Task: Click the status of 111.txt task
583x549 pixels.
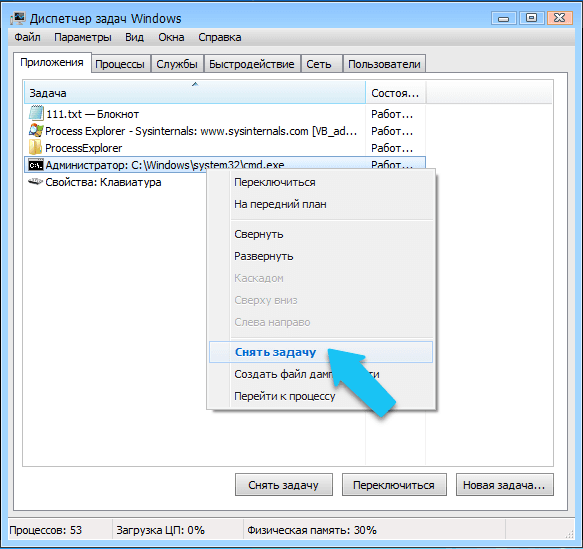Action: [x=392, y=114]
